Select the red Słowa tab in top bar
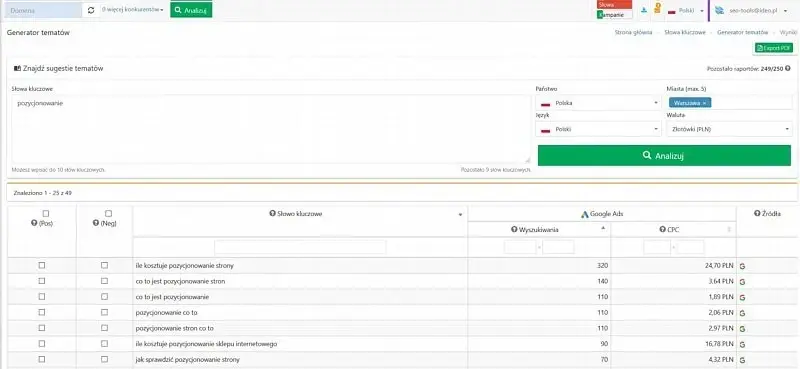 [615, 5]
